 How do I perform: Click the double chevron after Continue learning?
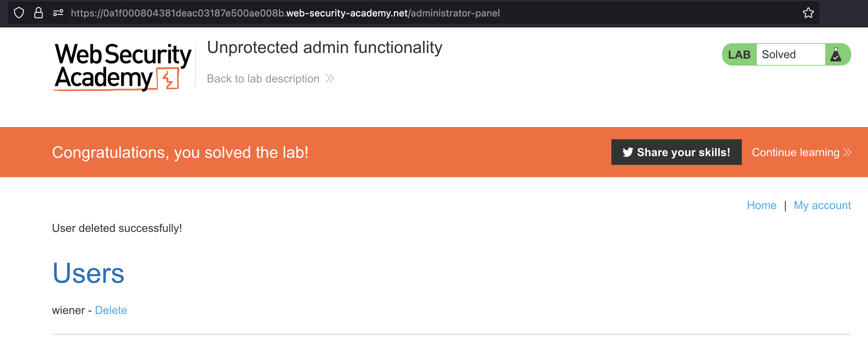(847, 152)
